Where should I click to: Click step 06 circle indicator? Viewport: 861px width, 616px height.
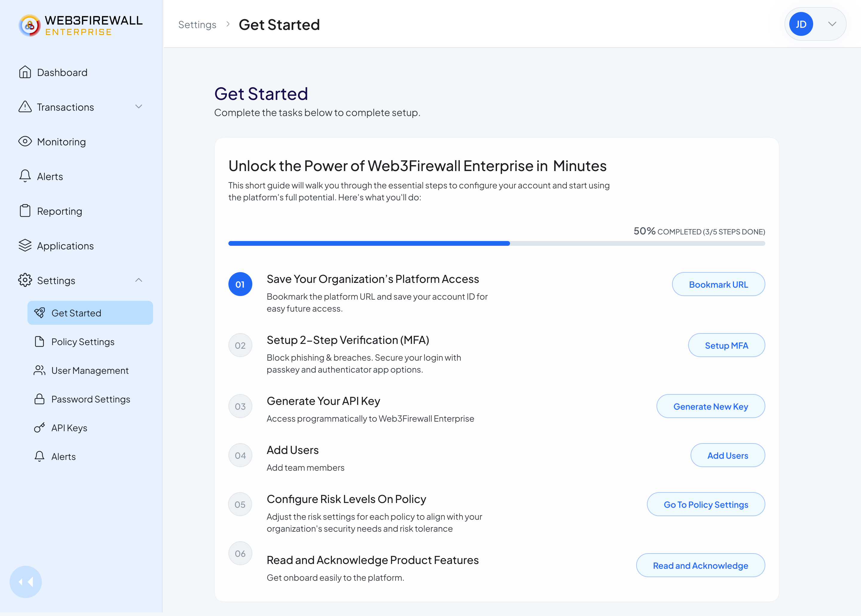240,554
